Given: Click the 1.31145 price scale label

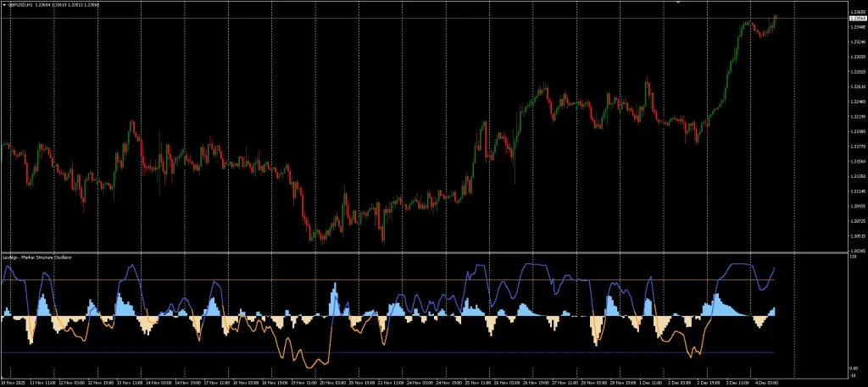Looking at the screenshot, I should [858, 191].
